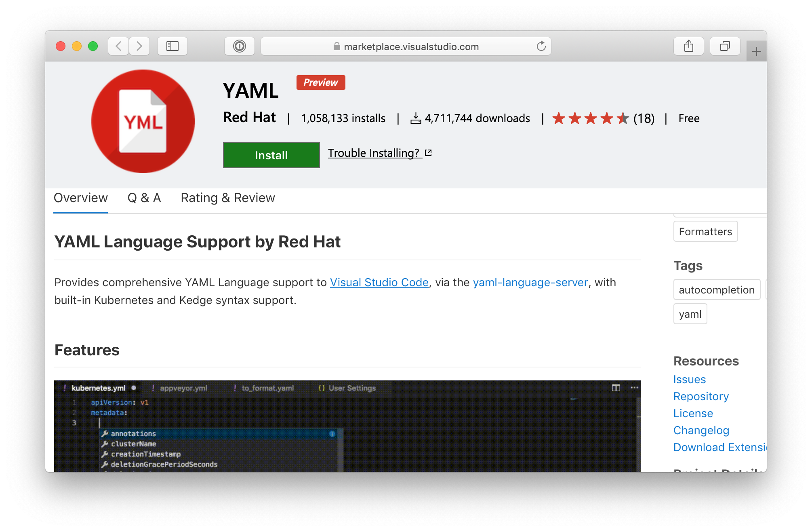Click the green Install button
Screen dimensions: 812x532
point(271,155)
